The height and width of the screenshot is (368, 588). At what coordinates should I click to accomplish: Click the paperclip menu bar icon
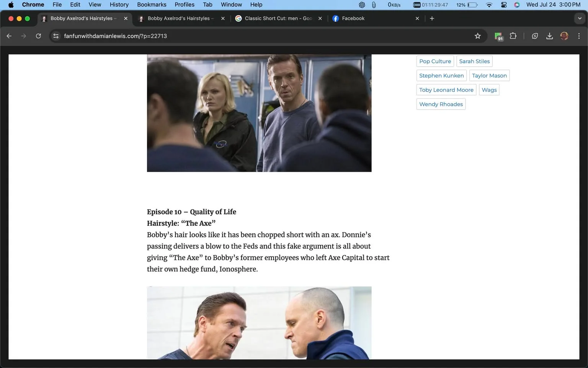click(374, 5)
